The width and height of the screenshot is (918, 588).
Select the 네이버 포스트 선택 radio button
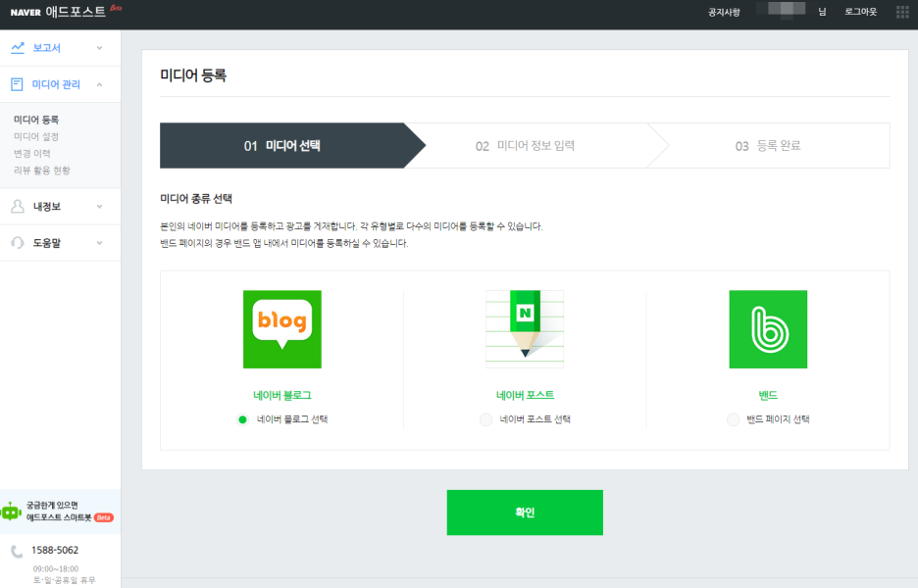(485, 419)
